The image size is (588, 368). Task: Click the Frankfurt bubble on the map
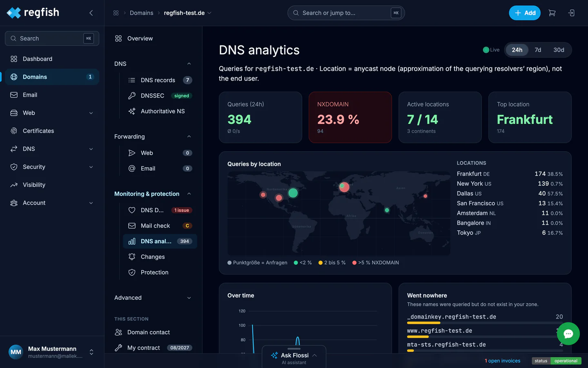pyautogui.click(x=344, y=187)
